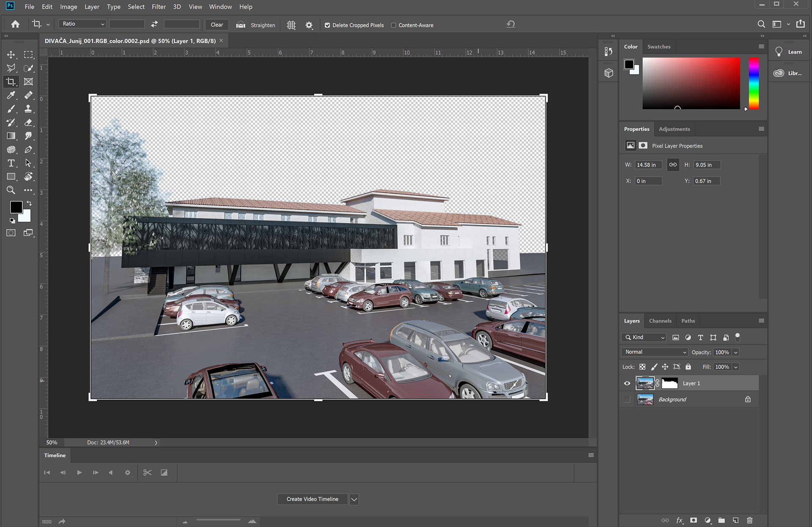Open the Normal blend mode dropdown
Screen dimensions: 812x527
[x=655, y=352]
